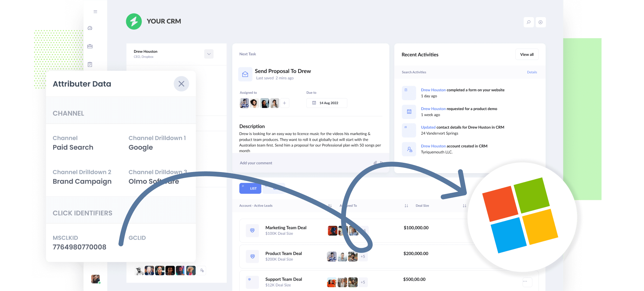Select the first assignee avatar under Assigned to

point(244,103)
